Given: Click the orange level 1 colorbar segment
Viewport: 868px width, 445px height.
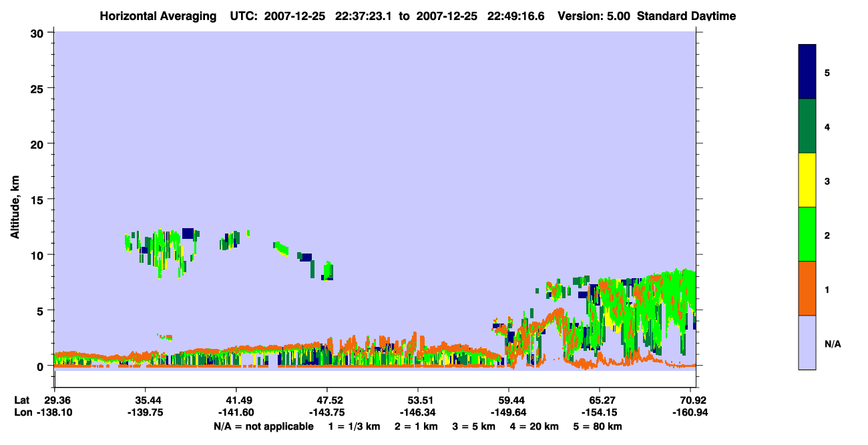Looking at the screenshot, I should point(807,288).
